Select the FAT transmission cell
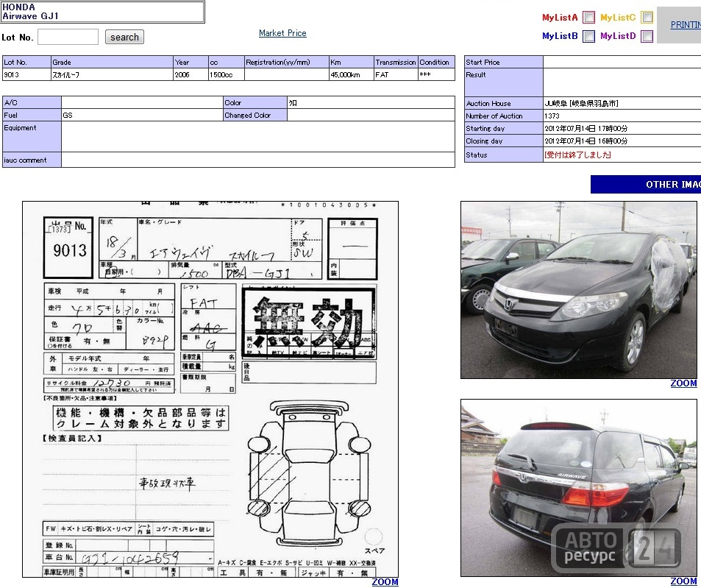Image resolution: width=701 pixels, height=588 pixels. (396, 74)
